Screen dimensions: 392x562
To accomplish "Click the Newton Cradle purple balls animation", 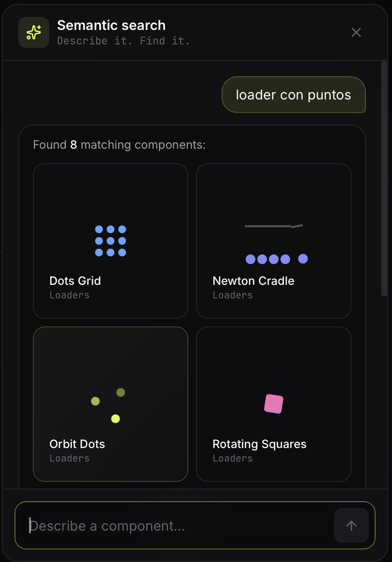I will [x=276, y=259].
